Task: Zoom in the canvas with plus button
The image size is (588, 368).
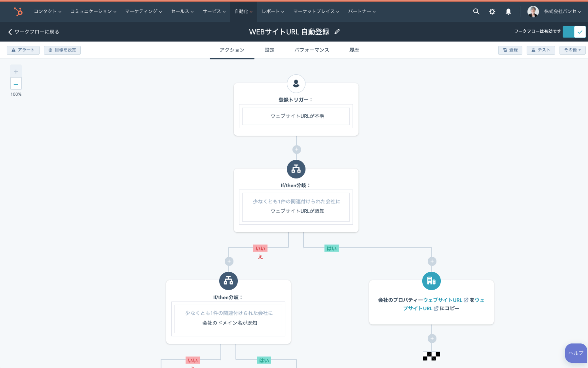Action: pyautogui.click(x=16, y=72)
